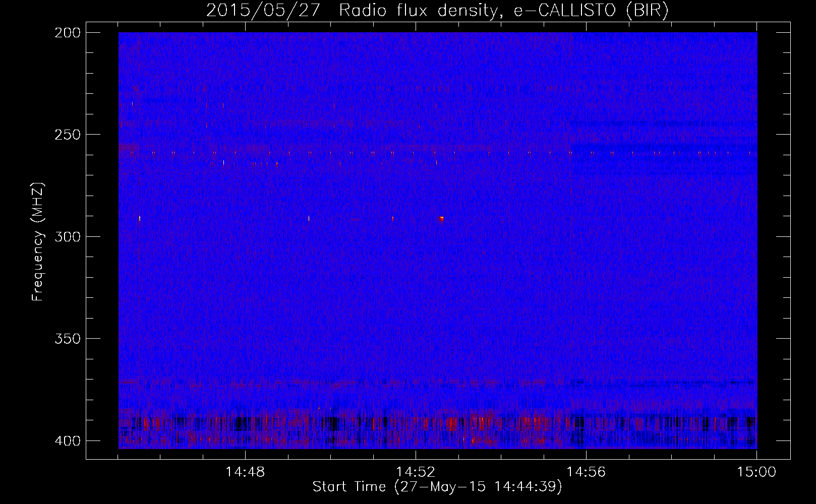Image resolution: width=816 pixels, height=504 pixels.
Task: Click the bright red-yellow burst just above 300 MHz
Action: (442, 219)
